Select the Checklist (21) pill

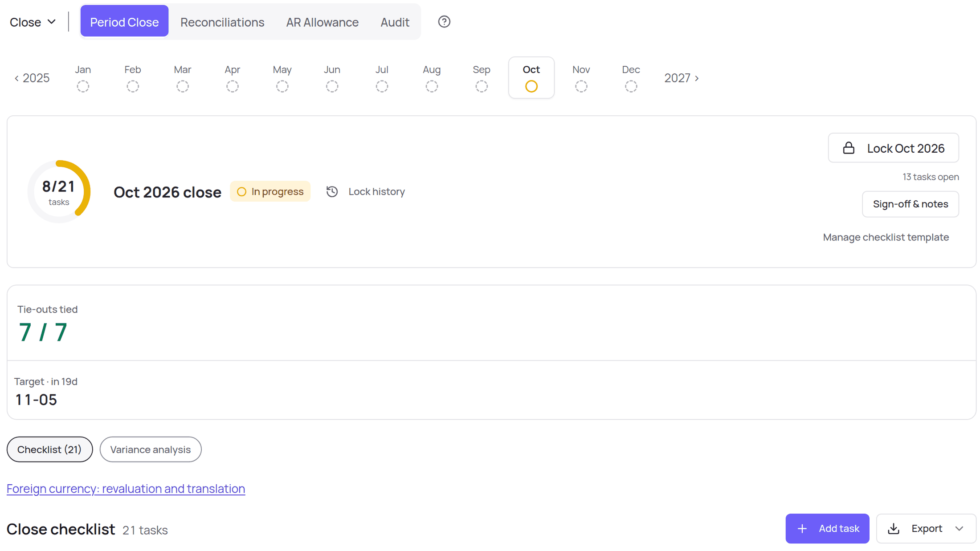tap(49, 449)
